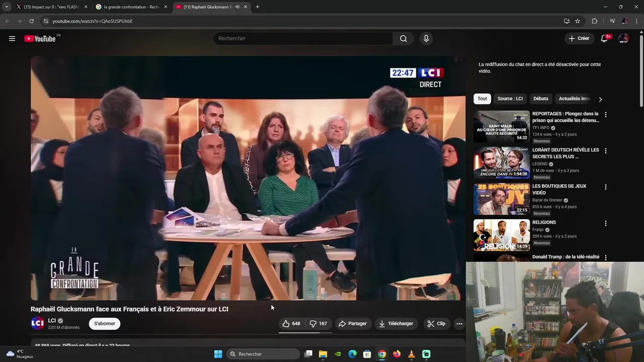The height and width of the screenshot is (362, 644).
Task: Open options menu for Donald Trump video
Action: tap(606, 257)
